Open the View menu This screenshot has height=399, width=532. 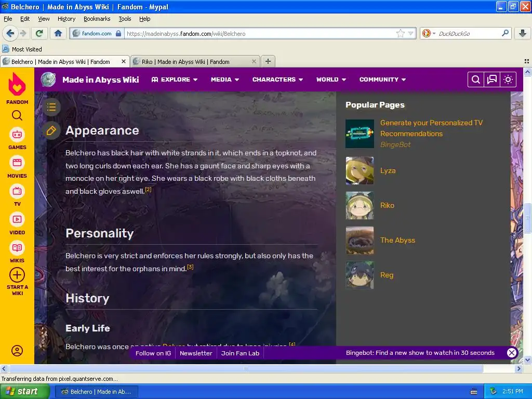point(44,19)
